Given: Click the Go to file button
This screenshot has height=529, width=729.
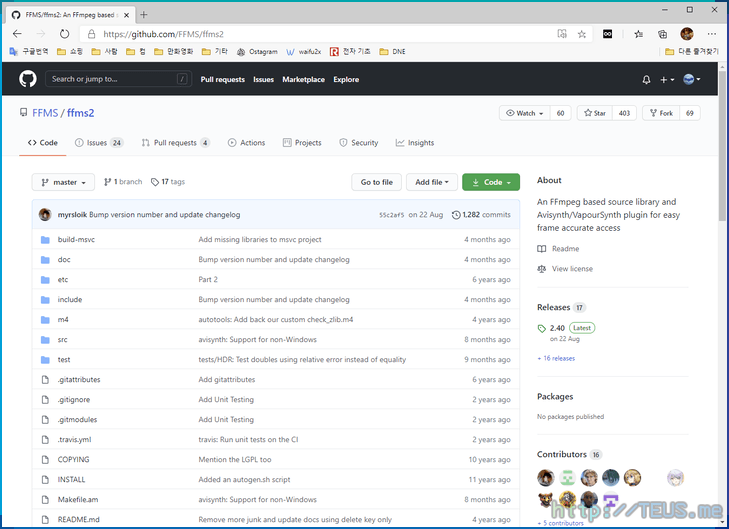Looking at the screenshot, I should 377,182.
